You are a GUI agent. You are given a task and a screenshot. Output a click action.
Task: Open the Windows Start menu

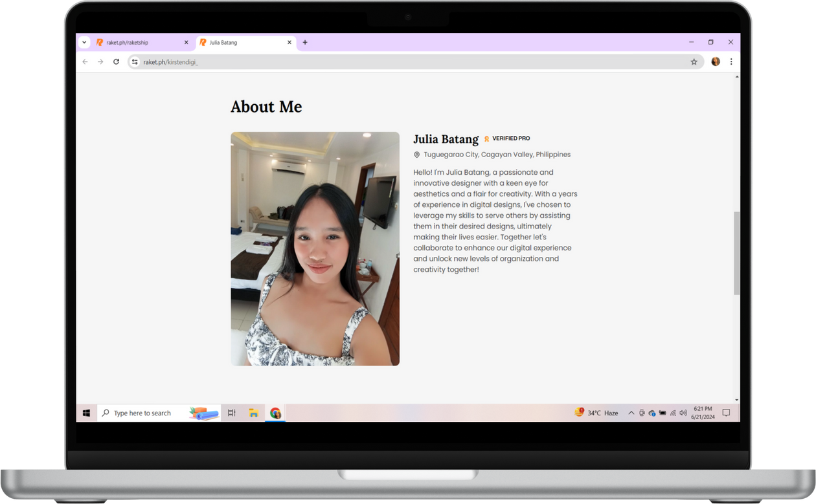(86, 413)
